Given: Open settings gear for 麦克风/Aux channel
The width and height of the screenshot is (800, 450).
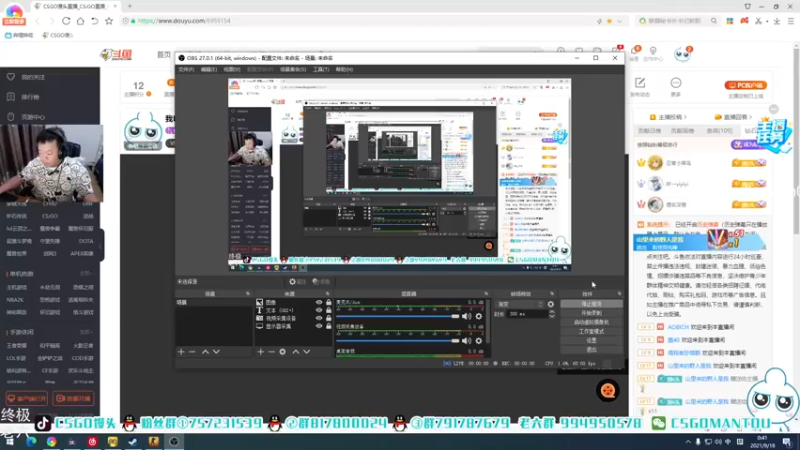Looking at the screenshot, I should 479,316.
